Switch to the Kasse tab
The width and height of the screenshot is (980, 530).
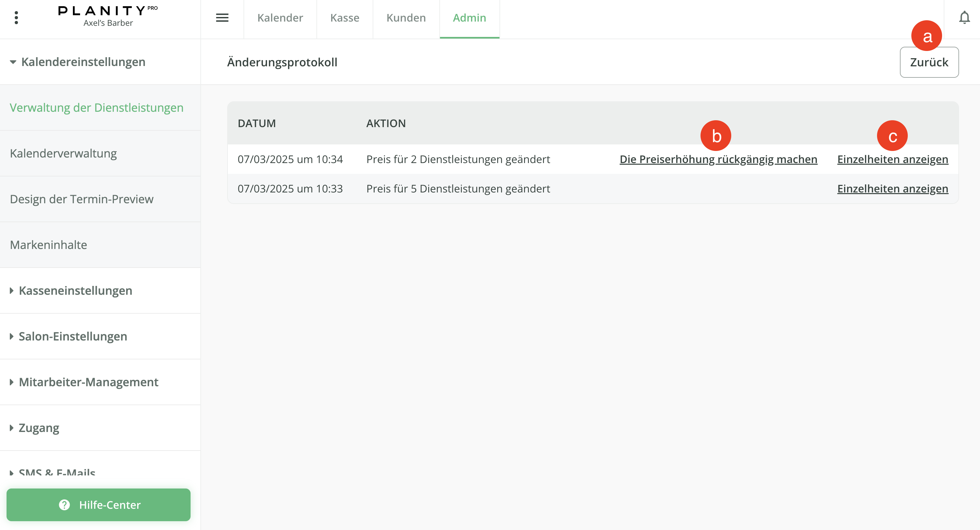(345, 18)
